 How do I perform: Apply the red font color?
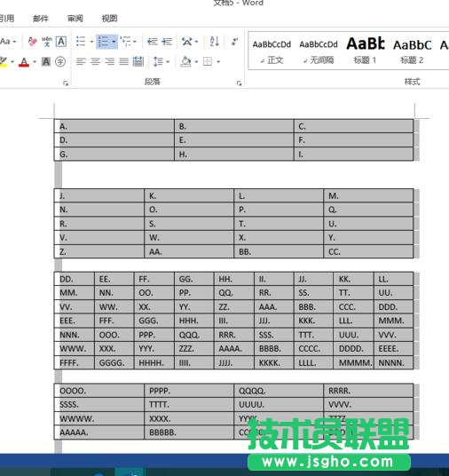pos(24,62)
